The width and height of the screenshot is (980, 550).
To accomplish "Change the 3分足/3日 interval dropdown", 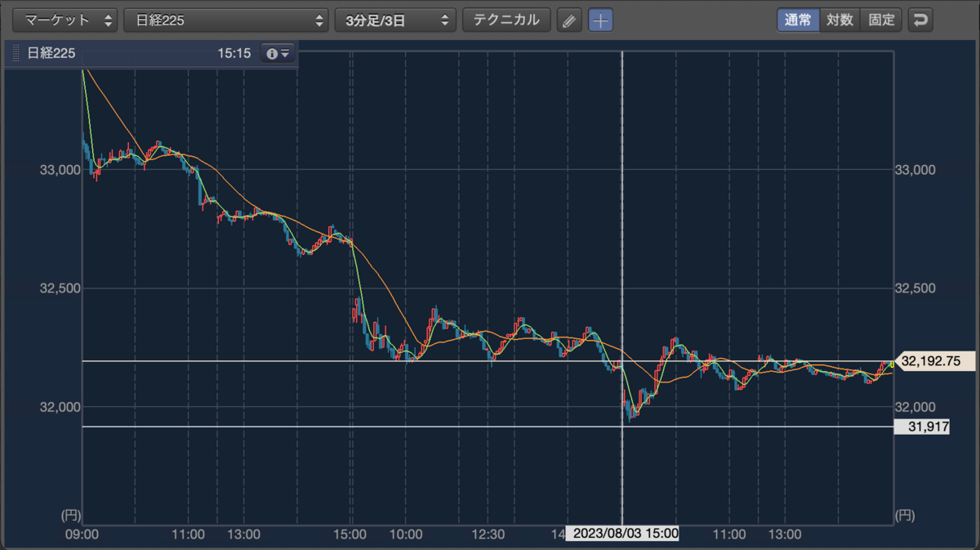I will point(395,20).
